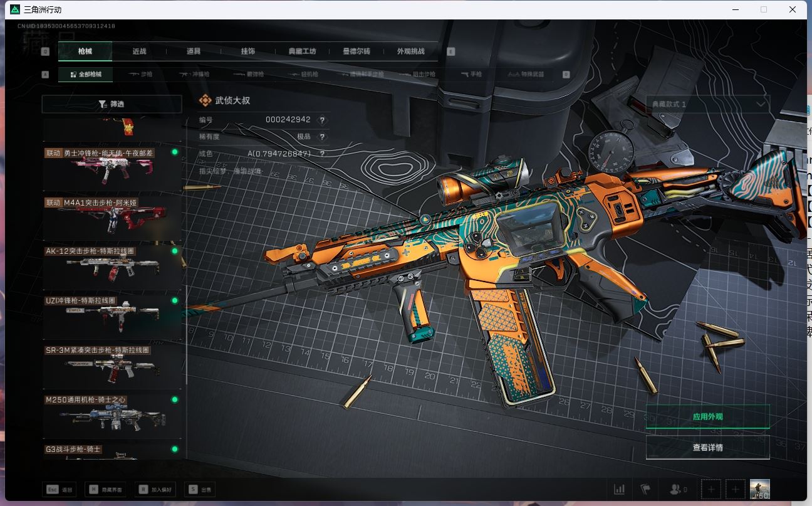The height and width of the screenshot is (506, 812).
Task: Open the statistics bar chart icon
Action: pyautogui.click(x=619, y=489)
